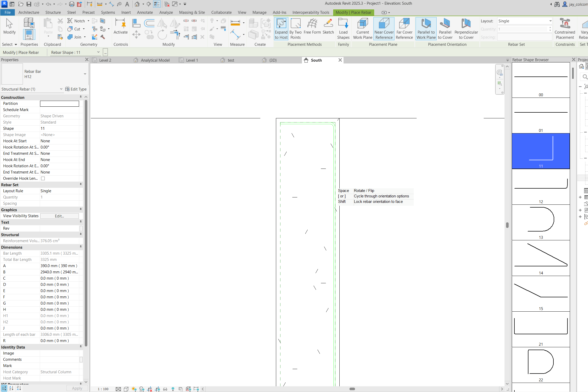Select rebar shape 13 in Shape Browser
This screenshot has height=392, width=588.
coord(540,222)
